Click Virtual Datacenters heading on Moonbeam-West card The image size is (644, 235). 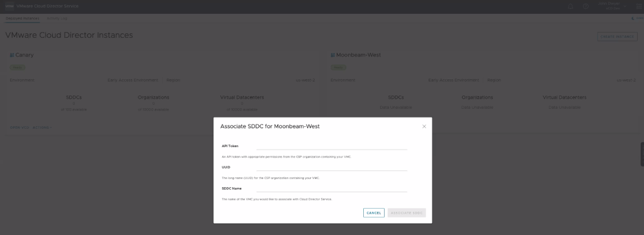[564, 97]
